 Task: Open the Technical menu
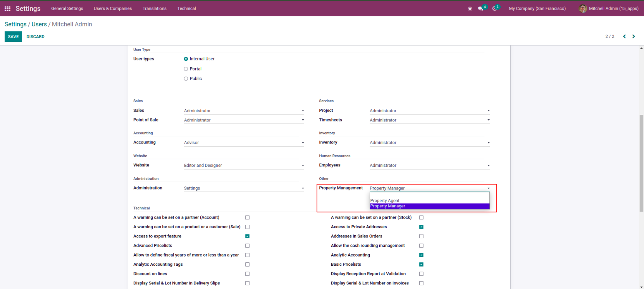click(x=186, y=9)
